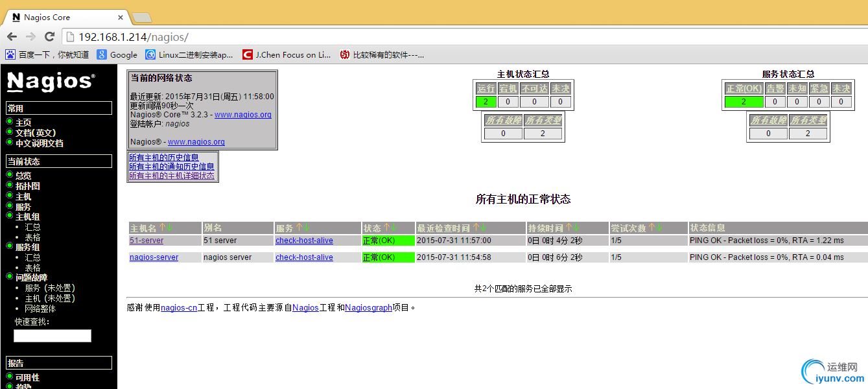Open 服务组 in the sidebar
The height and width of the screenshot is (389, 868).
coord(28,247)
